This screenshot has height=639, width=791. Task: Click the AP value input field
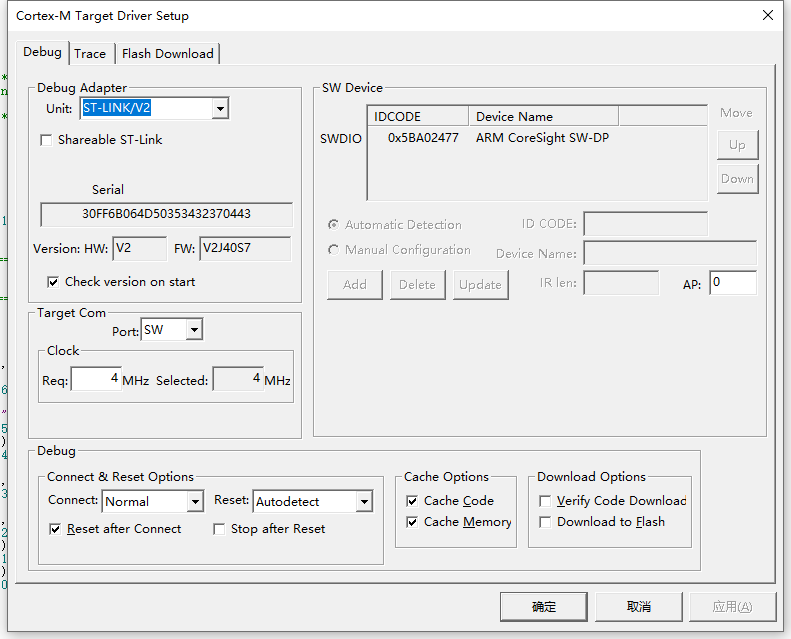tap(732, 284)
